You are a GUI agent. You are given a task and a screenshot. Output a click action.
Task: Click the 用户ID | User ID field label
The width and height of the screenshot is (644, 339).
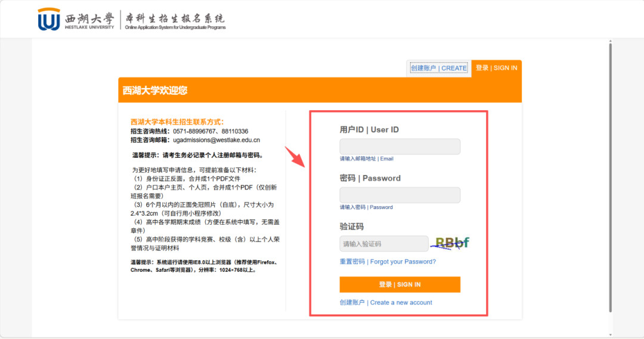tap(369, 129)
